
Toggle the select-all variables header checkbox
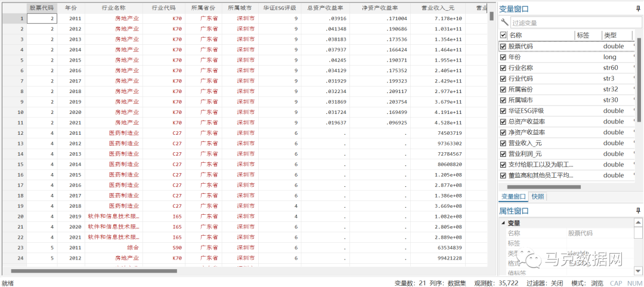tap(503, 35)
